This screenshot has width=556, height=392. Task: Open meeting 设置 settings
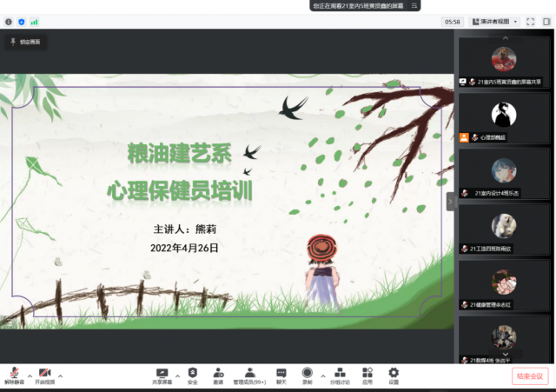pos(394,375)
